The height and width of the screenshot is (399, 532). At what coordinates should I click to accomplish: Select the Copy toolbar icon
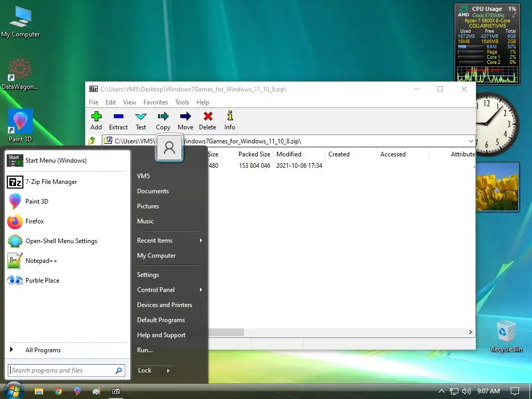pos(163,121)
